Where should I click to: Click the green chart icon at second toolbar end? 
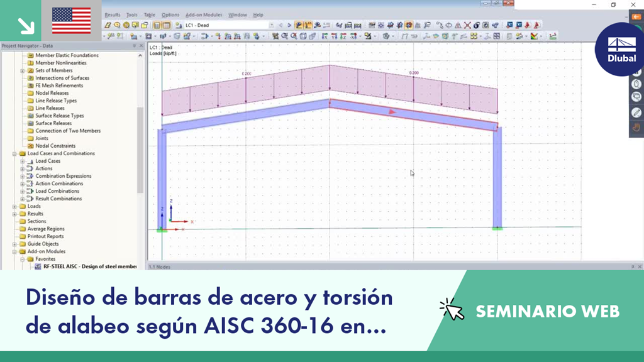pyautogui.click(x=553, y=36)
